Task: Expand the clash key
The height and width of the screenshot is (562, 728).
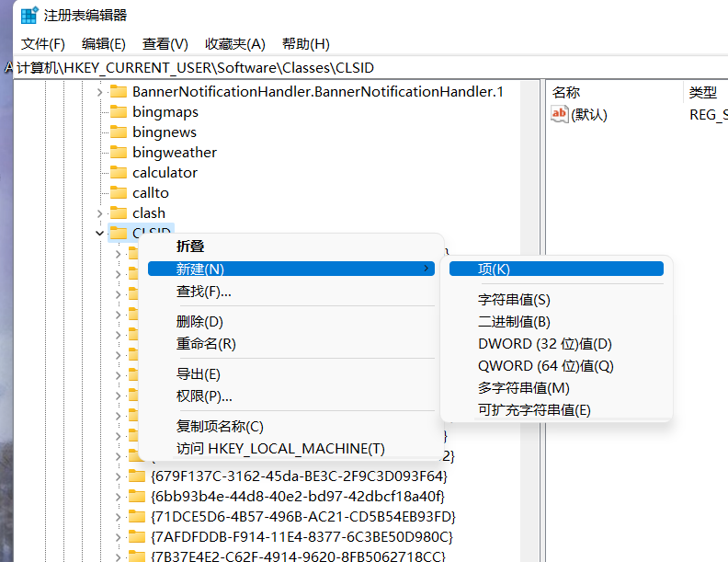Action: click(x=99, y=213)
